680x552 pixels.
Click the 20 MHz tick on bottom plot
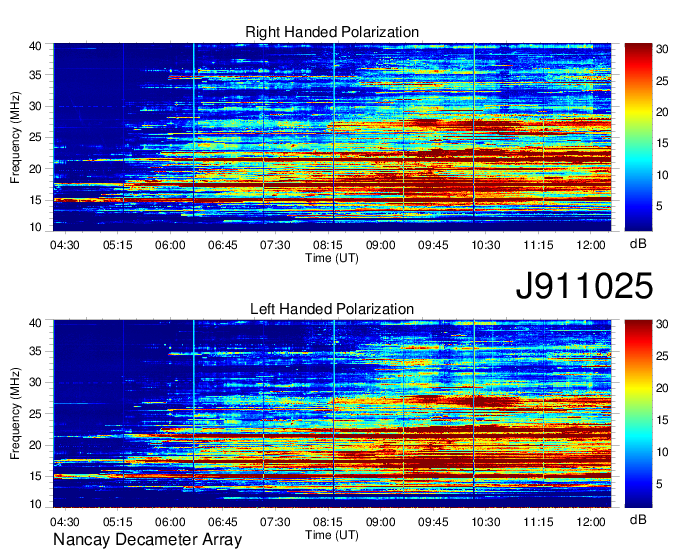35,445
